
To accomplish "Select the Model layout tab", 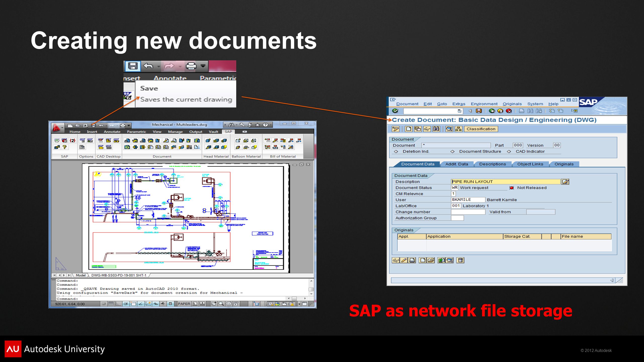I will [x=80, y=275].
